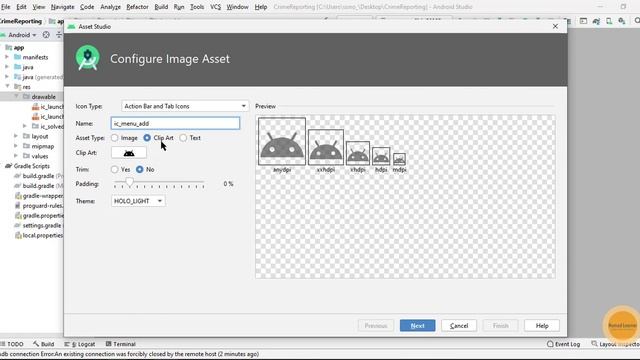
Task: Expand the mipmap folder
Action: coord(16,146)
